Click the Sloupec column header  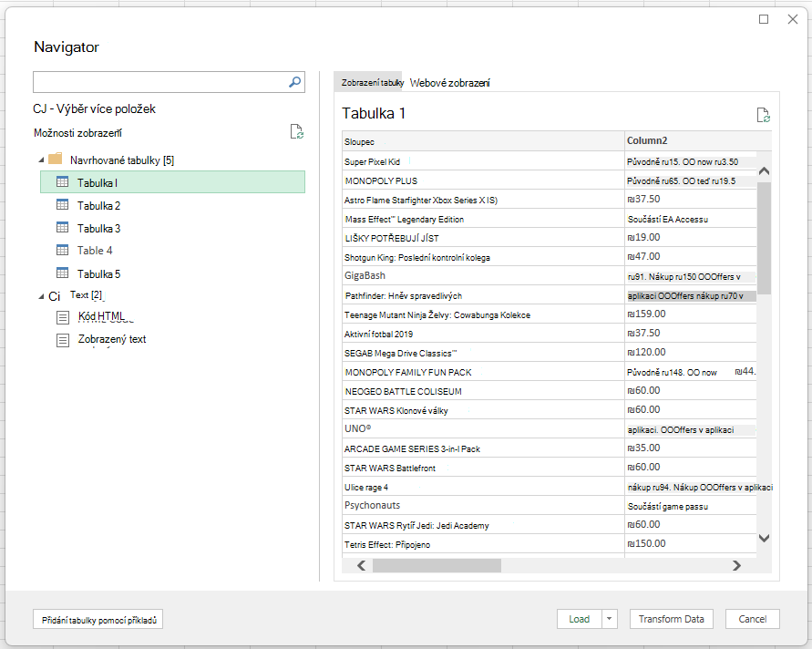(483, 141)
